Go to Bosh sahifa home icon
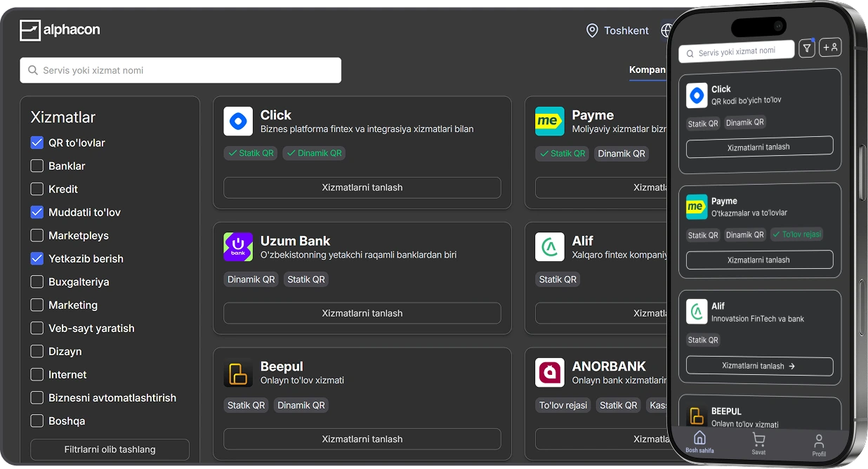This screenshot has height=469, width=868. pos(699,438)
